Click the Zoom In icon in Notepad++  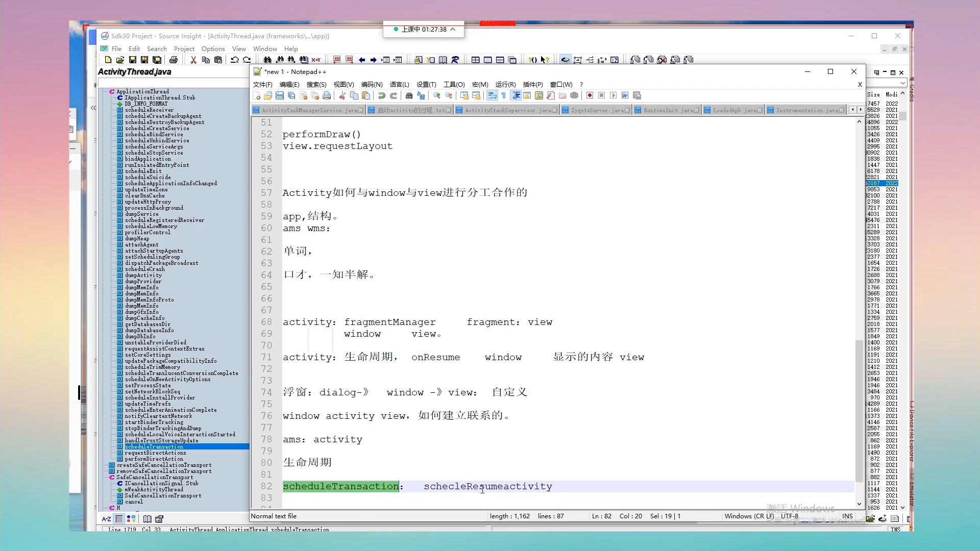437,95
